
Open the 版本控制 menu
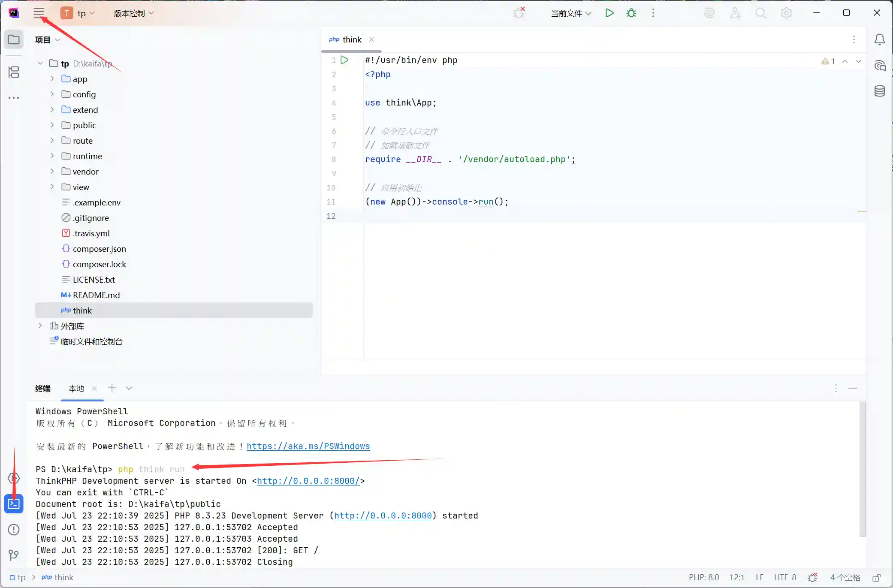coord(133,13)
